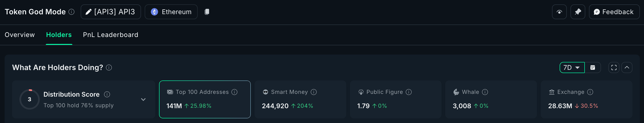
Task: Toggle the eye watch button
Action: tap(559, 12)
